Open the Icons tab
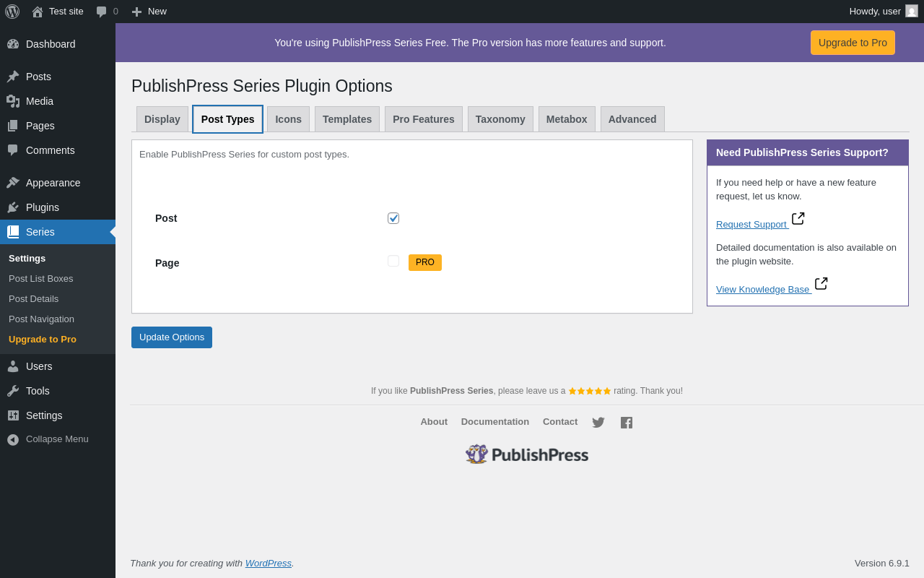The width and height of the screenshot is (924, 578). tap(288, 119)
